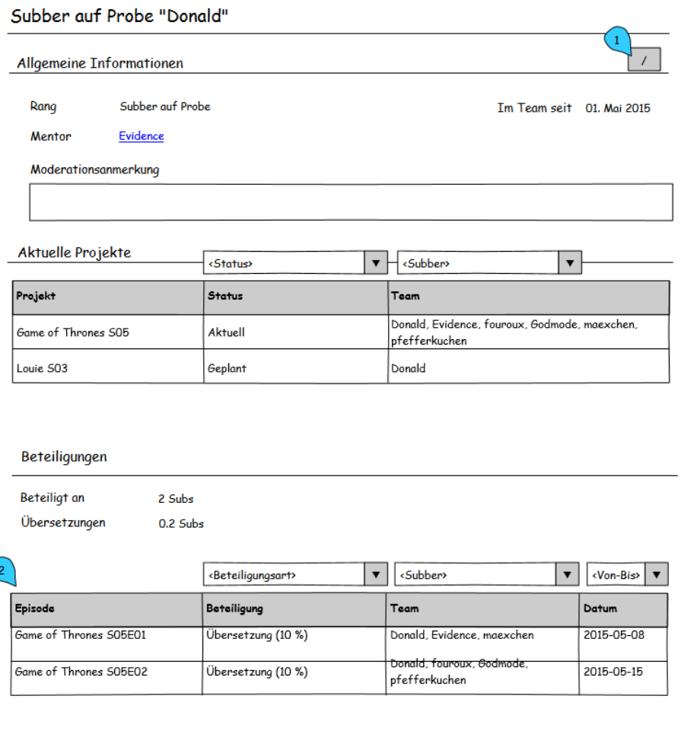Select the Game of Thrones S05E02 episode
Screen dimensions: 700x750
(107, 672)
